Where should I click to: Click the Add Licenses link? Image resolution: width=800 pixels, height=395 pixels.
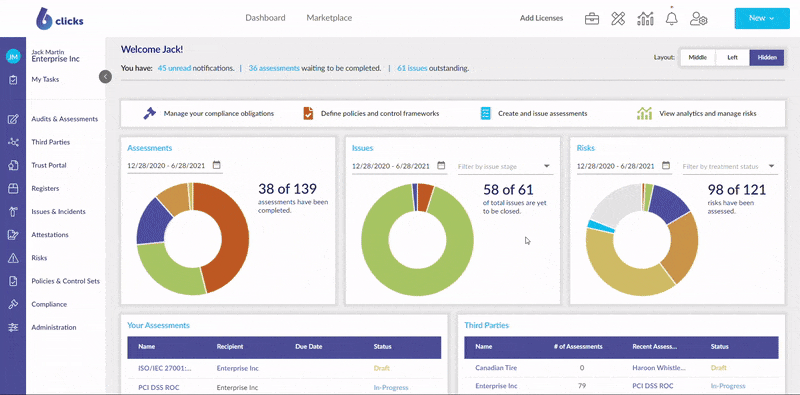click(541, 18)
